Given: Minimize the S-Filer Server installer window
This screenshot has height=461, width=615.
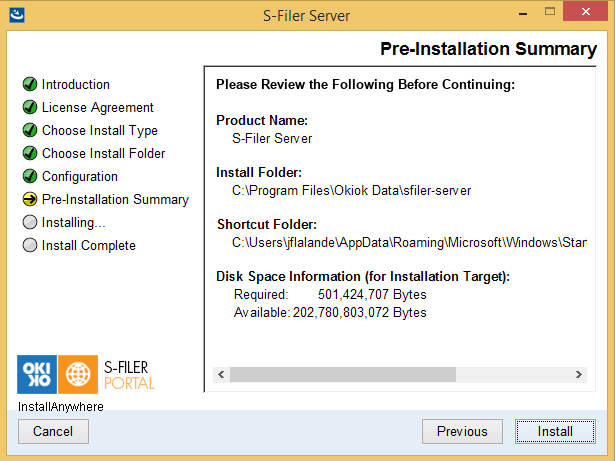Looking at the screenshot, I should click(522, 14).
